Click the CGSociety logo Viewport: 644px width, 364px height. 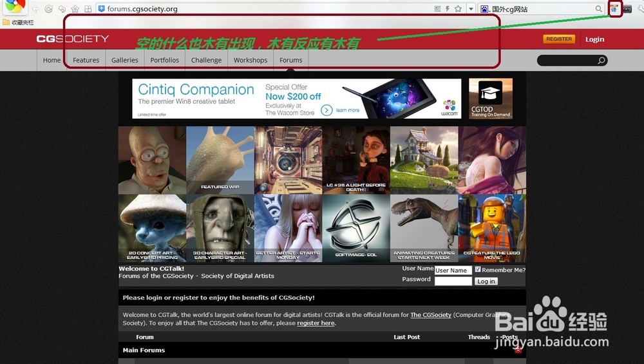[73, 39]
